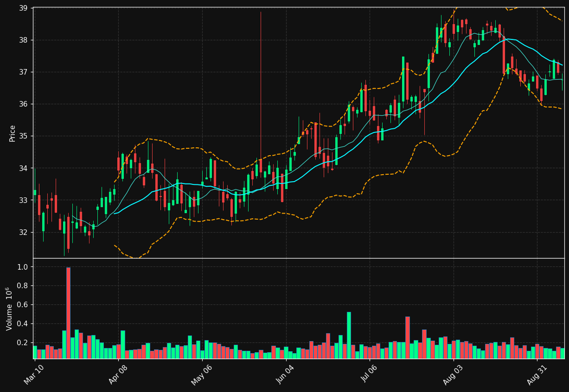Screen dimensions: 569x392
Task: Click the 'Jul 06' date label
Action: [370, 374]
